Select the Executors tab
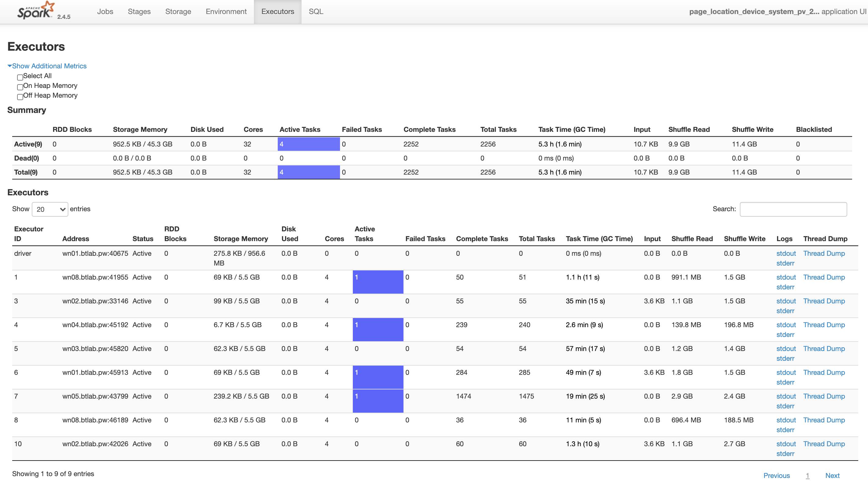The width and height of the screenshot is (868, 481). click(x=278, y=12)
